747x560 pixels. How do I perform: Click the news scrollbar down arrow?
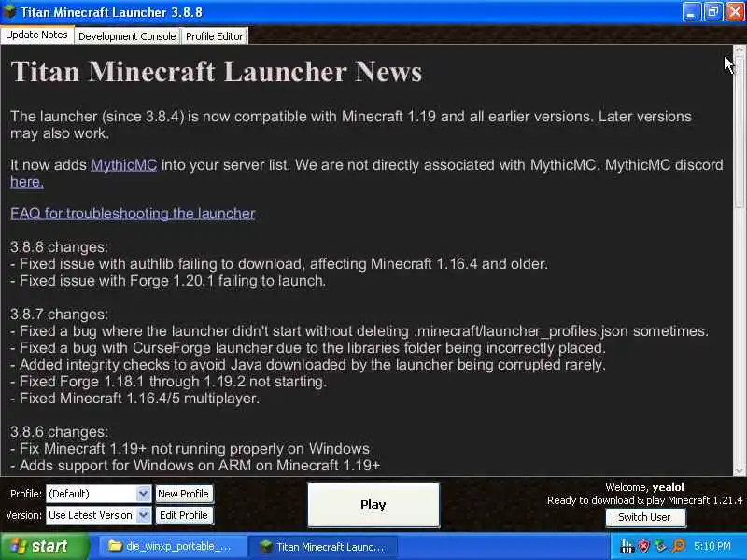click(x=740, y=471)
